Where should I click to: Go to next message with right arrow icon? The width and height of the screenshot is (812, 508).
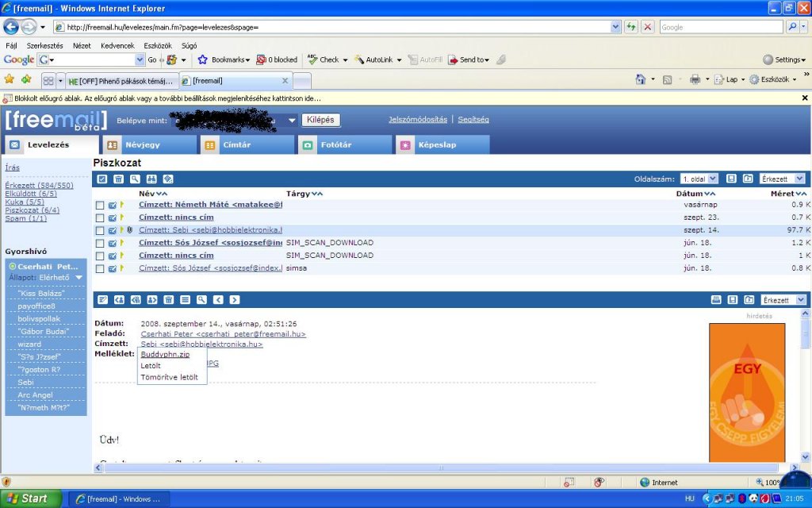tap(235, 299)
